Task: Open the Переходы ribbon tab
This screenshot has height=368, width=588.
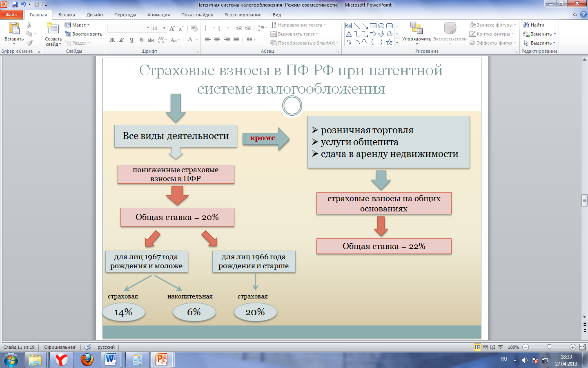Action: (x=125, y=15)
